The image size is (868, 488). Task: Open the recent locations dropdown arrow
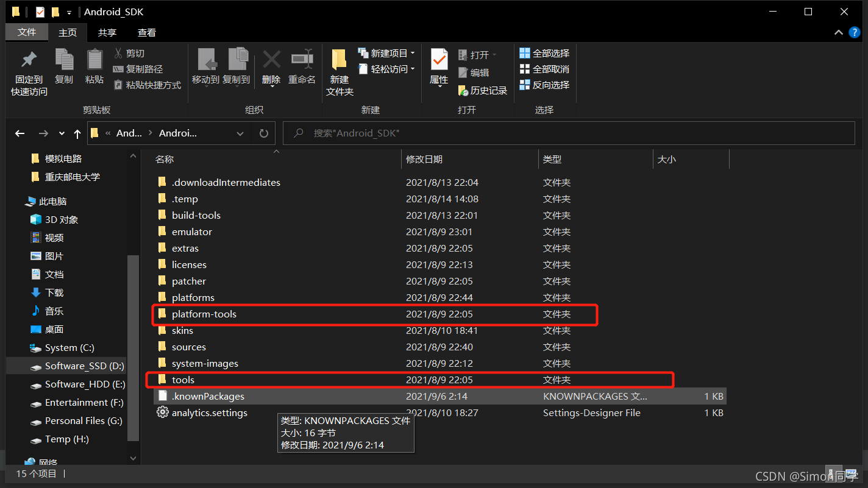coord(62,133)
